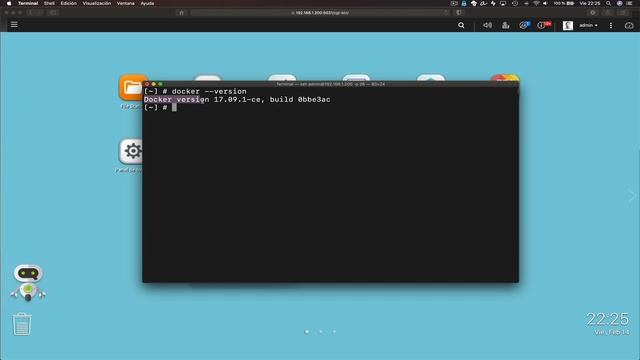Open the AirPlay display menu bar icon
This screenshot has height=360, width=640.
pos(503,3)
